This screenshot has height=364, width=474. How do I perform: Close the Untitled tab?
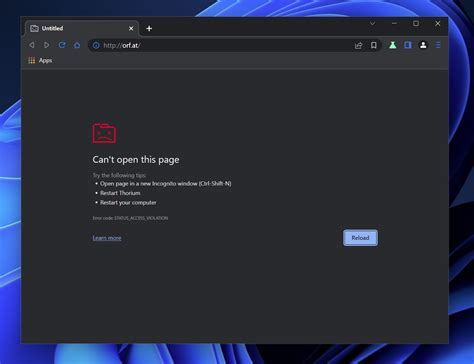(x=131, y=29)
